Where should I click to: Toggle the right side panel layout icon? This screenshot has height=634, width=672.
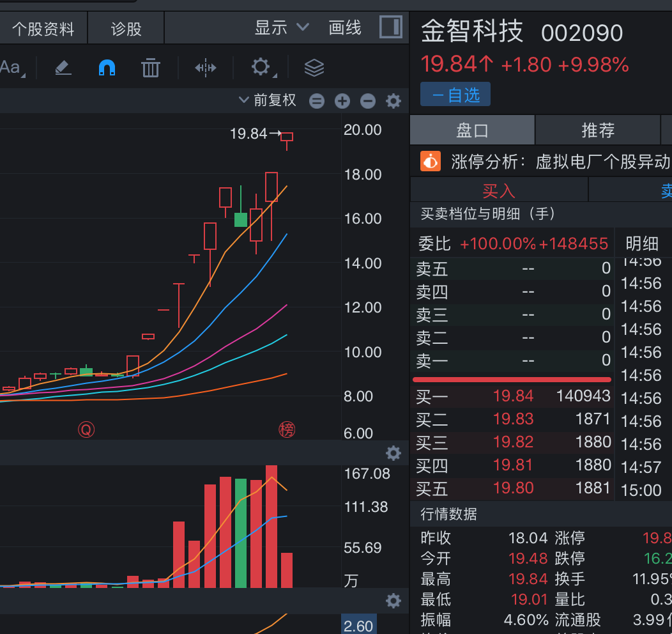pos(390,27)
